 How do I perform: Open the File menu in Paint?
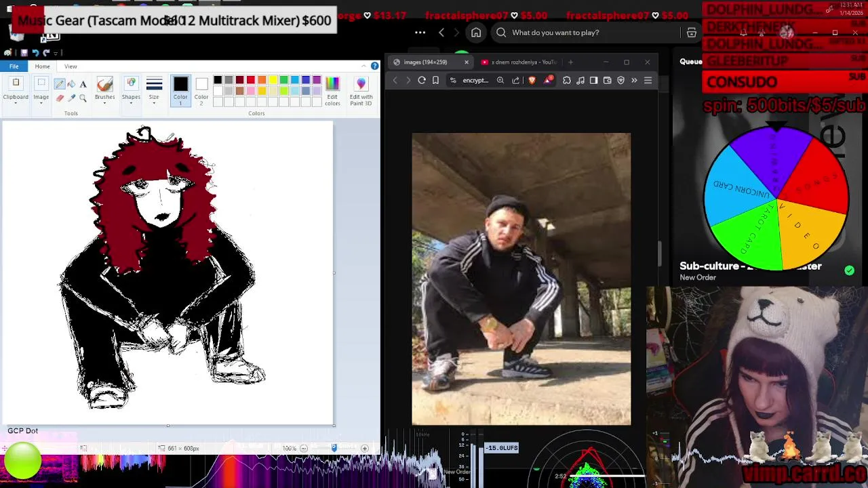pyautogui.click(x=14, y=66)
